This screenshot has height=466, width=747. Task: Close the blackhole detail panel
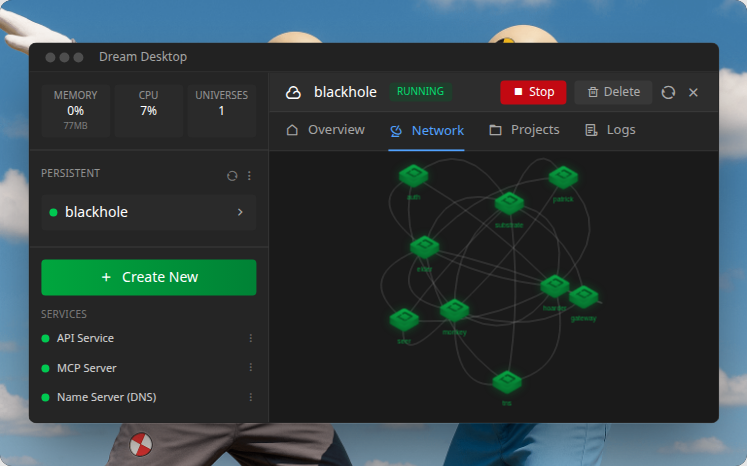(693, 92)
